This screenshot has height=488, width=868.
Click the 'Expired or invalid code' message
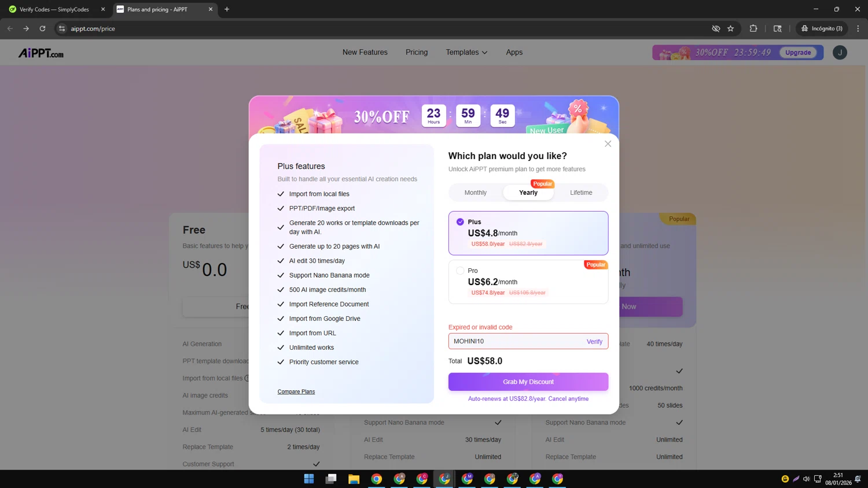(x=480, y=327)
